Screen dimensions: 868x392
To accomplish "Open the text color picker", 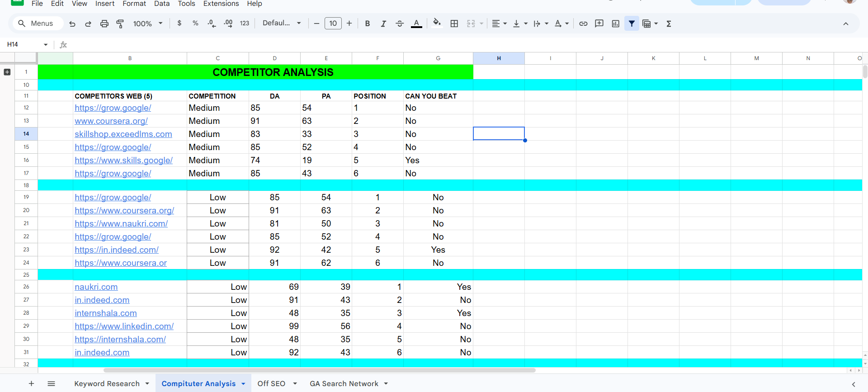I will [x=416, y=24].
